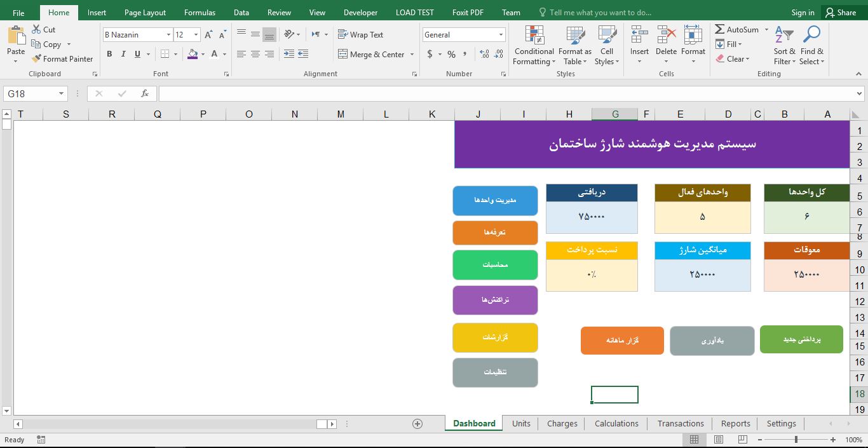Click the Percent Style icon
Image resolution: width=868 pixels, height=448 pixels.
451,55
